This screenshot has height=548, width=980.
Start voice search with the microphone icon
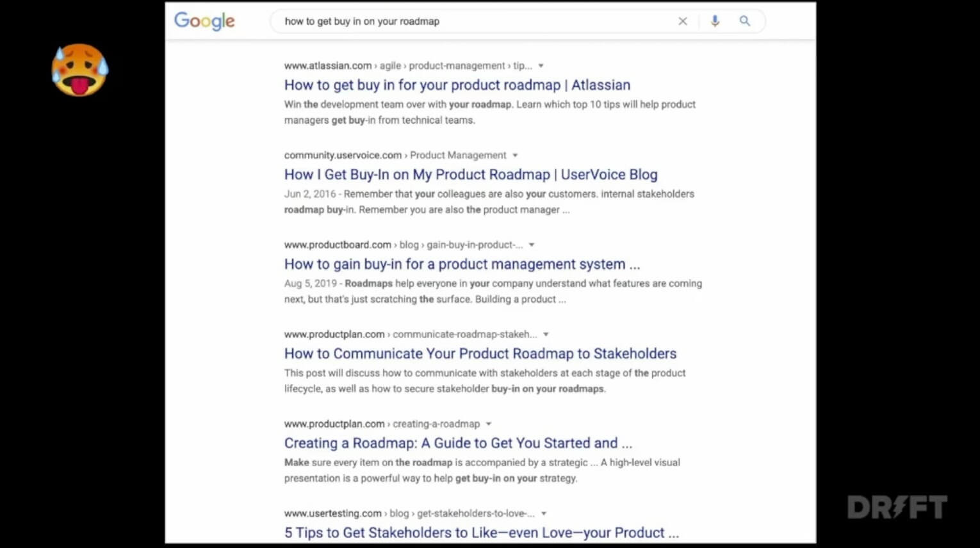(714, 21)
